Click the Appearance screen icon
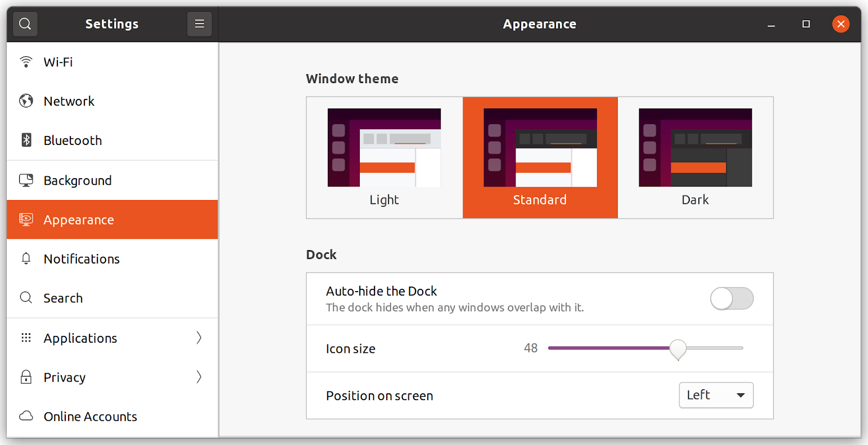Screen dimensions: 868x445 click(x=26, y=220)
